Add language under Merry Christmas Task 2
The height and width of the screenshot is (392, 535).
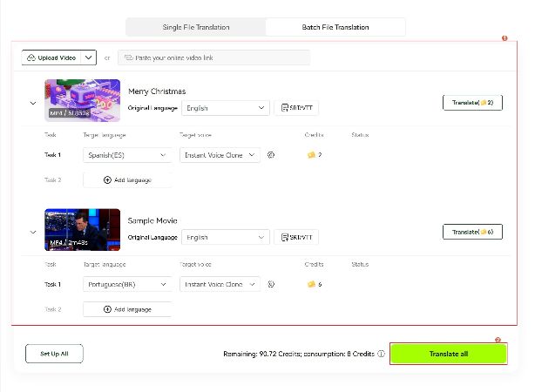point(127,179)
